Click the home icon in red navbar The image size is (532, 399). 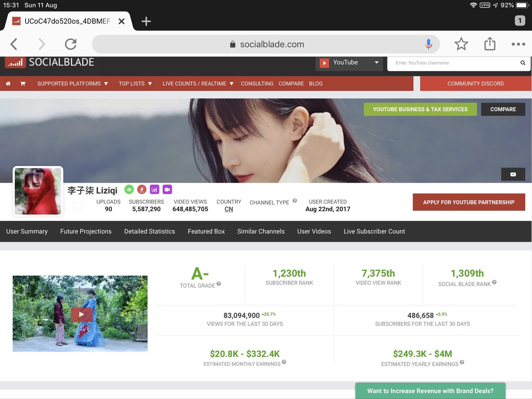[8, 83]
